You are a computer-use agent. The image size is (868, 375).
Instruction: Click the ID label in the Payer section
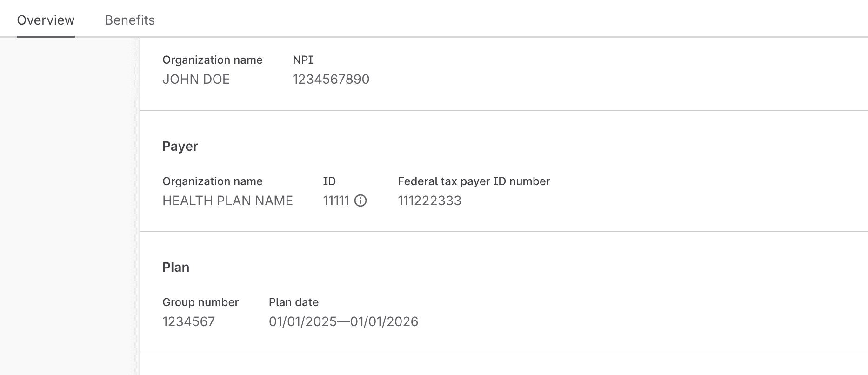click(329, 181)
